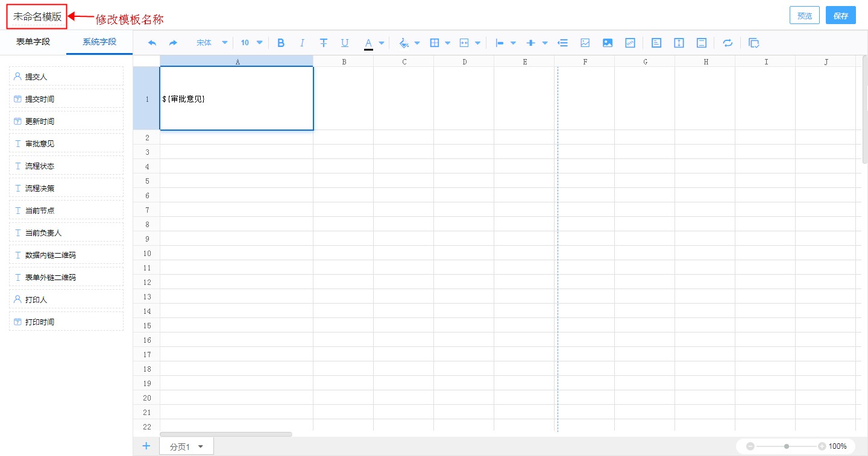Click the cell borders grid icon

pyautogui.click(x=434, y=43)
